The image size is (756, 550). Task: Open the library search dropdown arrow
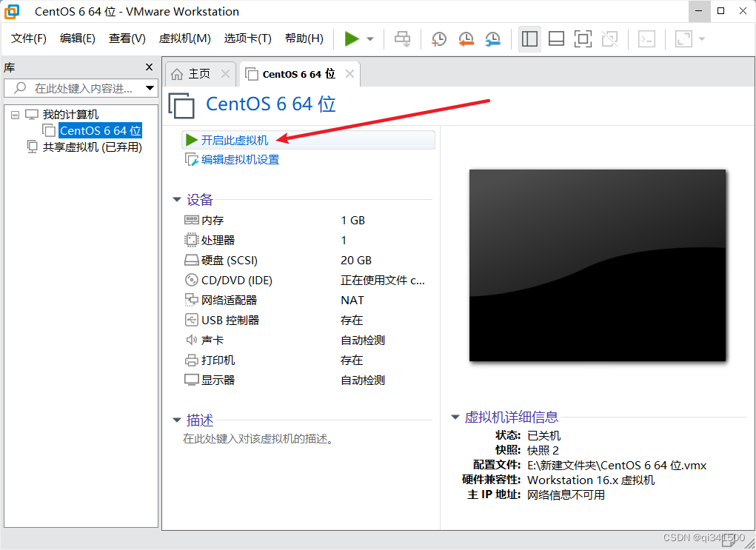pyautogui.click(x=150, y=88)
